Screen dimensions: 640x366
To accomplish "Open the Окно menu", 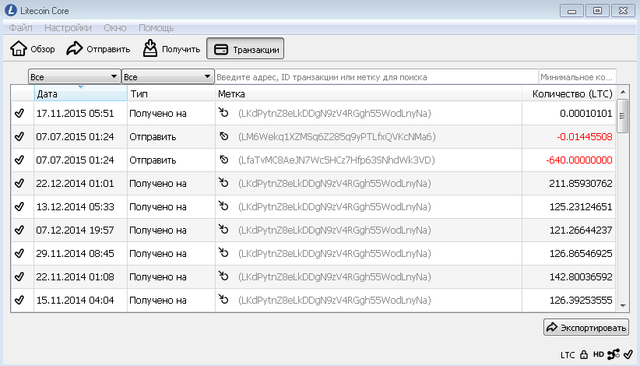I will 115,28.
